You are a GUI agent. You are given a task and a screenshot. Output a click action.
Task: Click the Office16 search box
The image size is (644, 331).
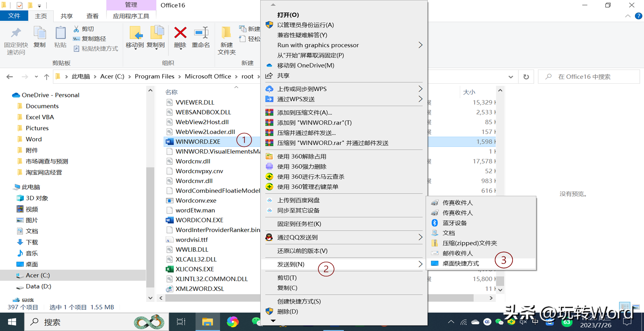(x=589, y=77)
